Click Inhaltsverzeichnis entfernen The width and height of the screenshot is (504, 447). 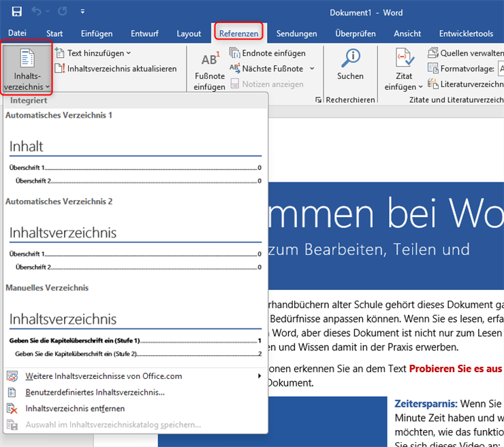coord(136,408)
